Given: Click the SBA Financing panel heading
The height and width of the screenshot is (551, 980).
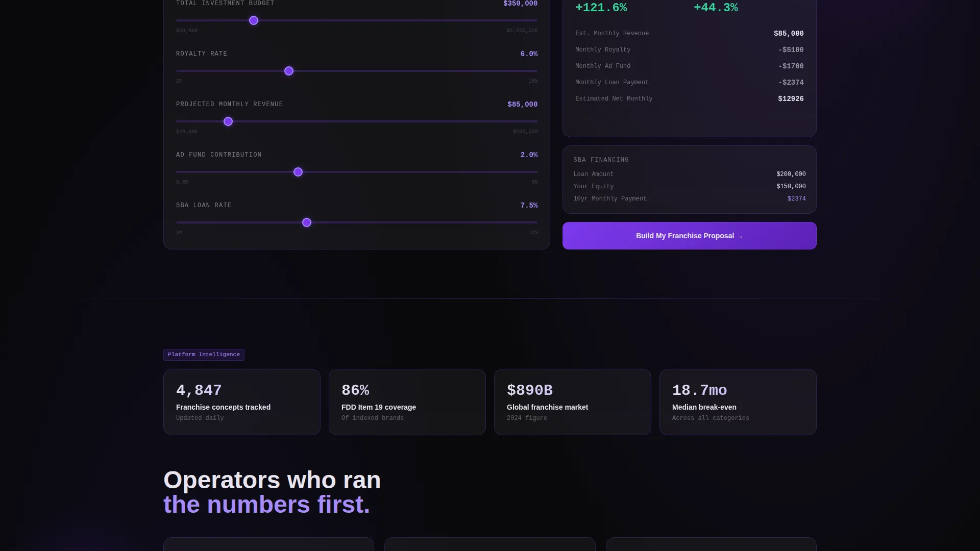Looking at the screenshot, I should tap(601, 160).
